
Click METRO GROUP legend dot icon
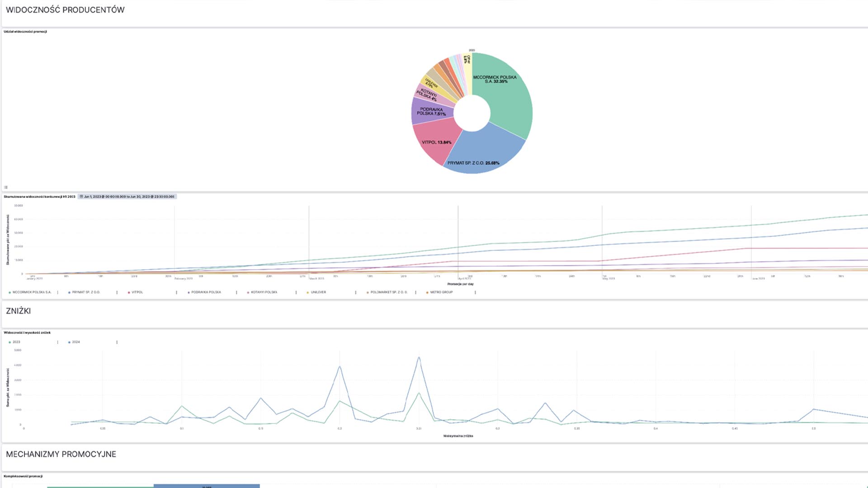point(427,292)
